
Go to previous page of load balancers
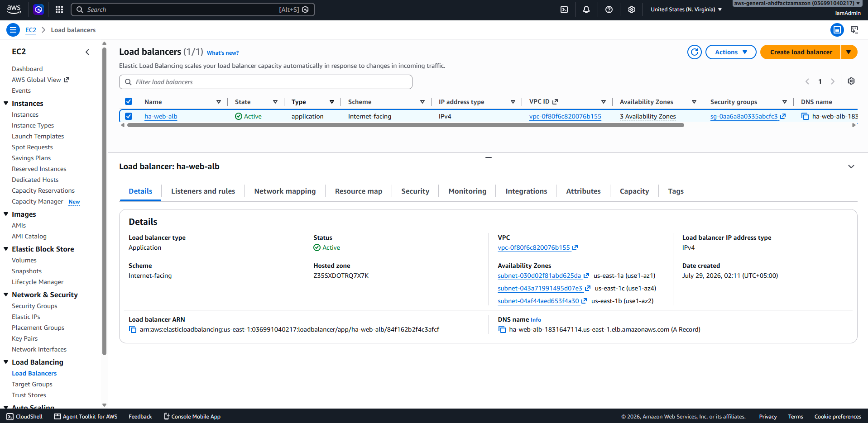click(x=807, y=81)
